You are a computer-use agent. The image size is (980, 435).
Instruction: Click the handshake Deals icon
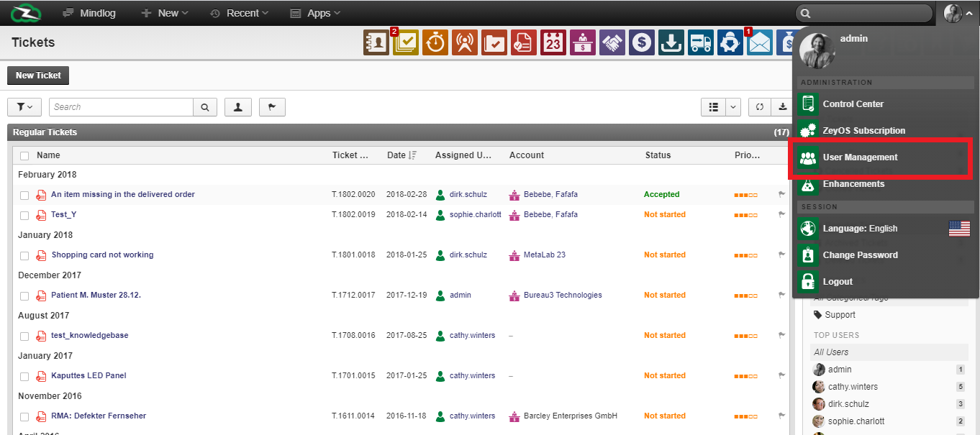pos(612,42)
